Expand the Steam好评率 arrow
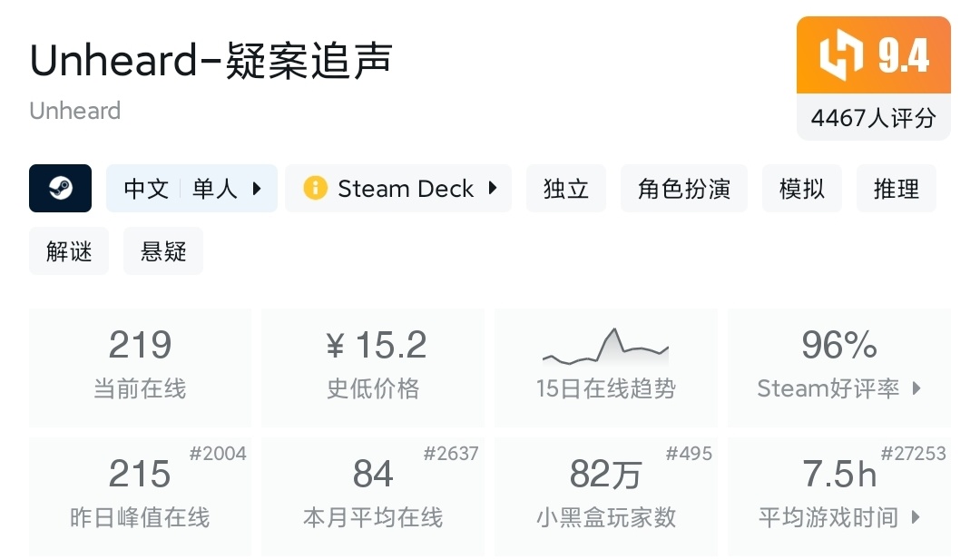This screenshot has height=559, width=980. (916, 388)
